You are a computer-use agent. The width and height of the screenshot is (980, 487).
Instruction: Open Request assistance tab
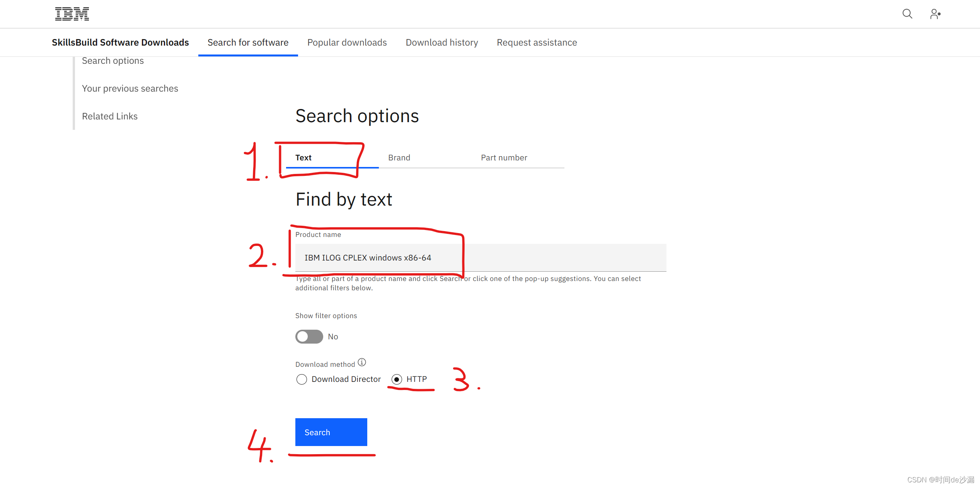[x=536, y=42]
